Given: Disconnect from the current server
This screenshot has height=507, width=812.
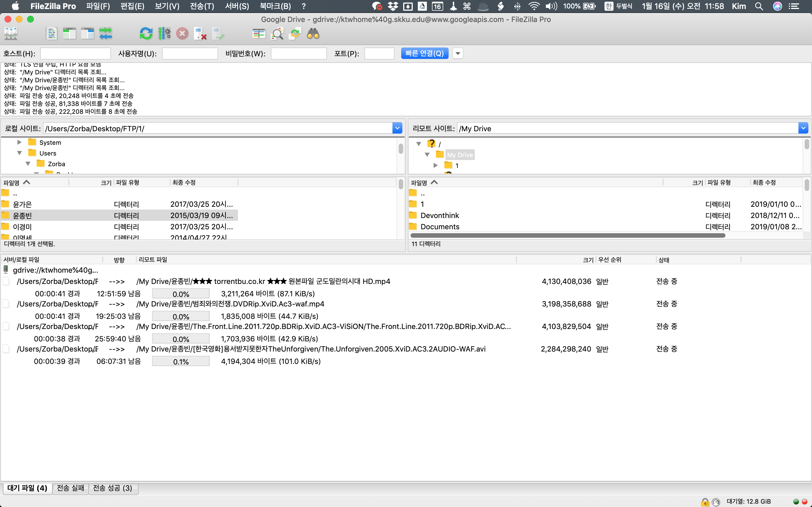Looking at the screenshot, I should (200, 34).
